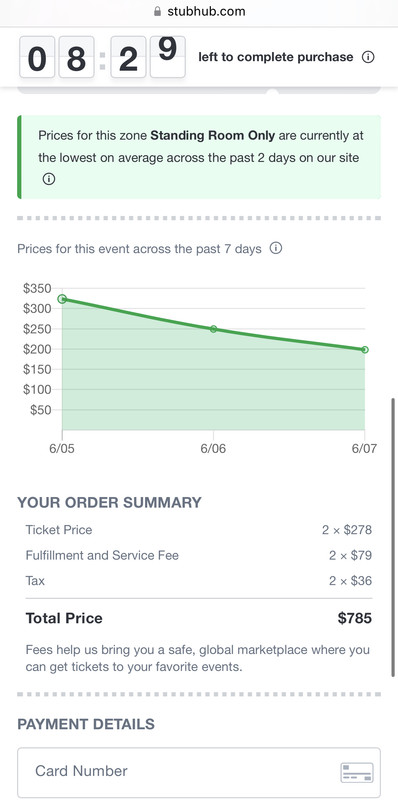Tap the info icon beside the purchase timer
This screenshot has height=800, width=398.
[x=368, y=57]
